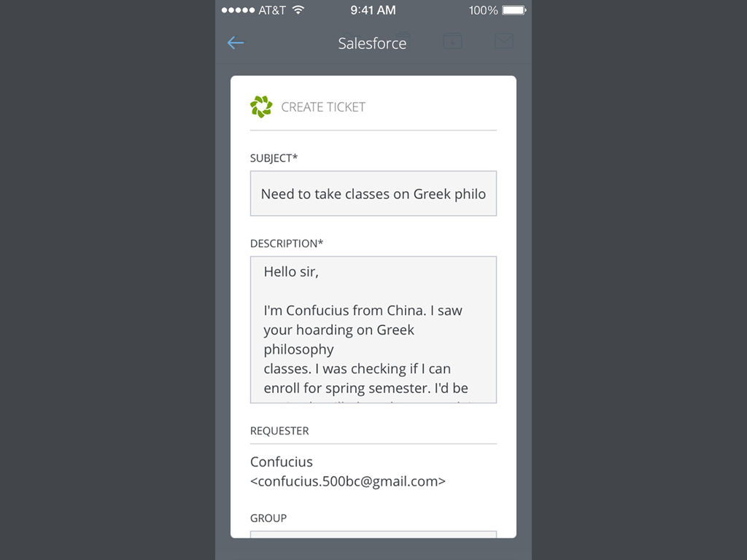
Task: Tap the 9:41 AM clock
Action: coord(373,10)
